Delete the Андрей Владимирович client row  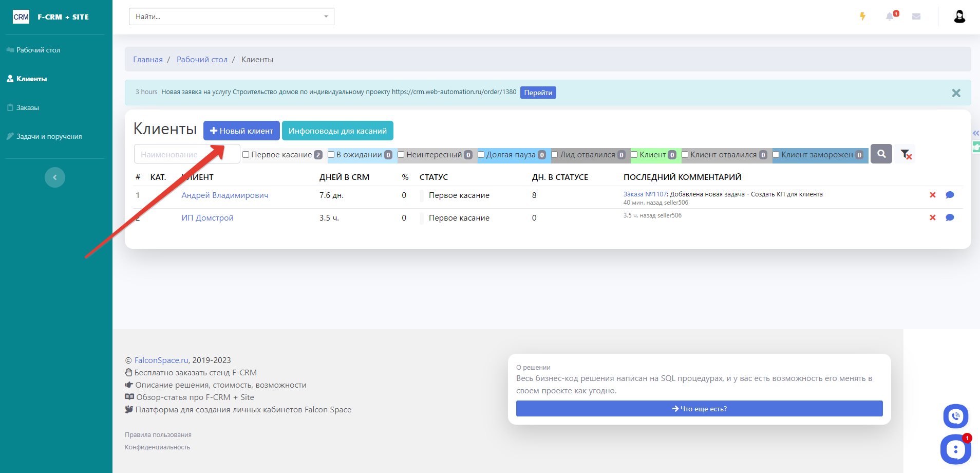point(933,195)
